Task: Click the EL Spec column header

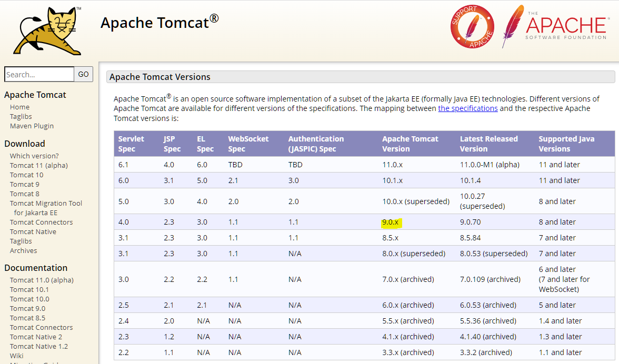Action: click(x=205, y=144)
